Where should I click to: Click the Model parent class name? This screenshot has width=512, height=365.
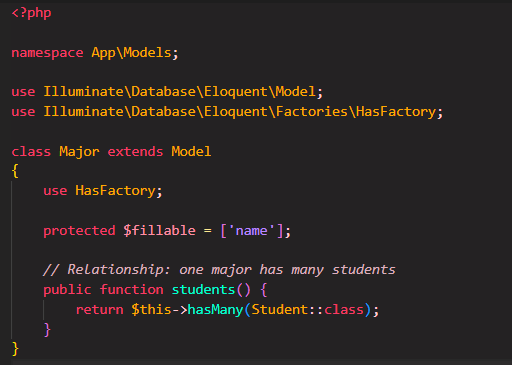(x=191, y=151)
